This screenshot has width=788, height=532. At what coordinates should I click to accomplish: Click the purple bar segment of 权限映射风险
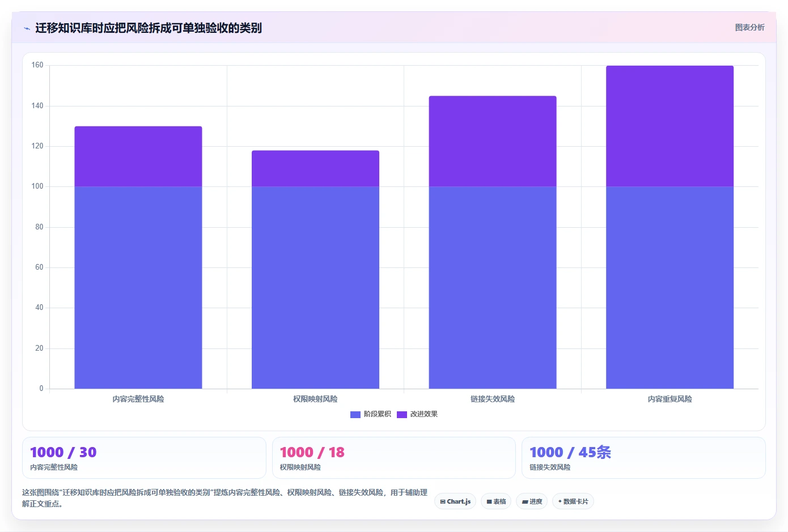(315, 169)
